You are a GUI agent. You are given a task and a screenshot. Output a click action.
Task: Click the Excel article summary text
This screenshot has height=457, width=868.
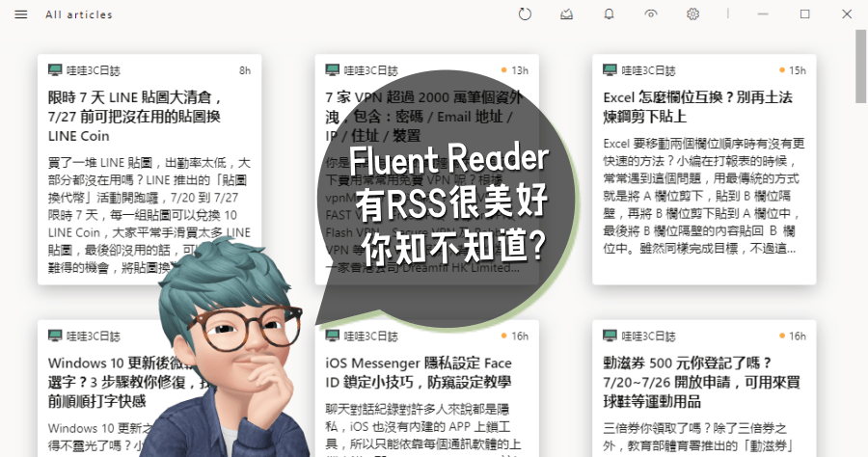pos(704,196)
